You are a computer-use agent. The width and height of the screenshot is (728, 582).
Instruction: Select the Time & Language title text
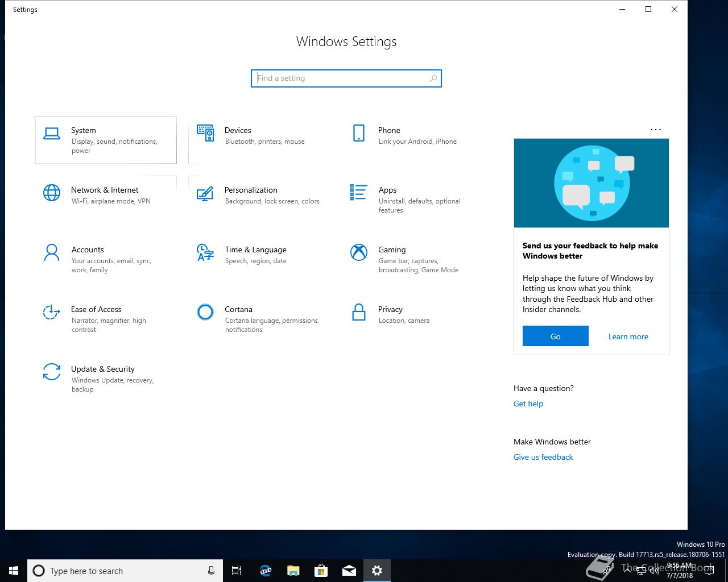[255, 250]
